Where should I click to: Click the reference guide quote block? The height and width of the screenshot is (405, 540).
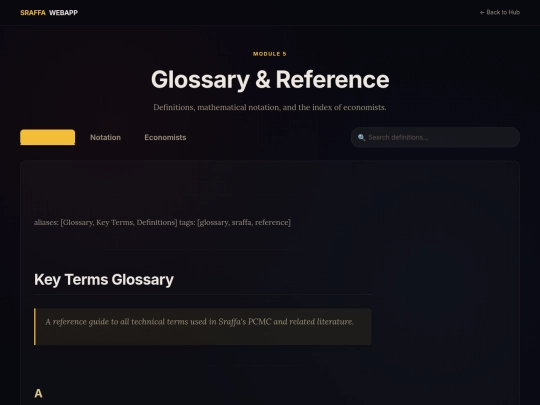[x=203, y=326]
